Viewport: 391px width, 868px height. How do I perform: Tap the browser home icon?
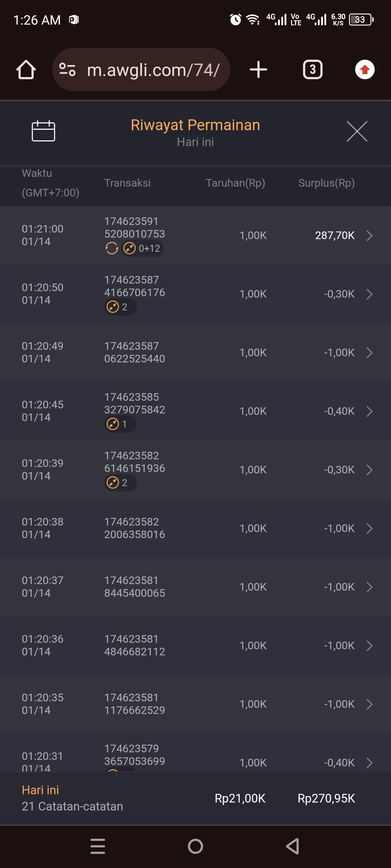click(x=26, y=69)
